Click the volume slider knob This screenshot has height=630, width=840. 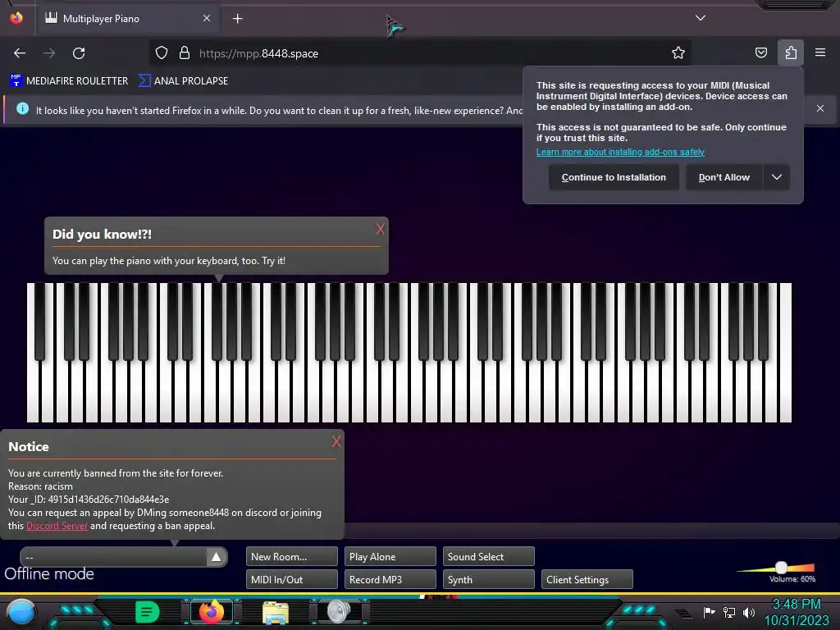pos(782,567)
